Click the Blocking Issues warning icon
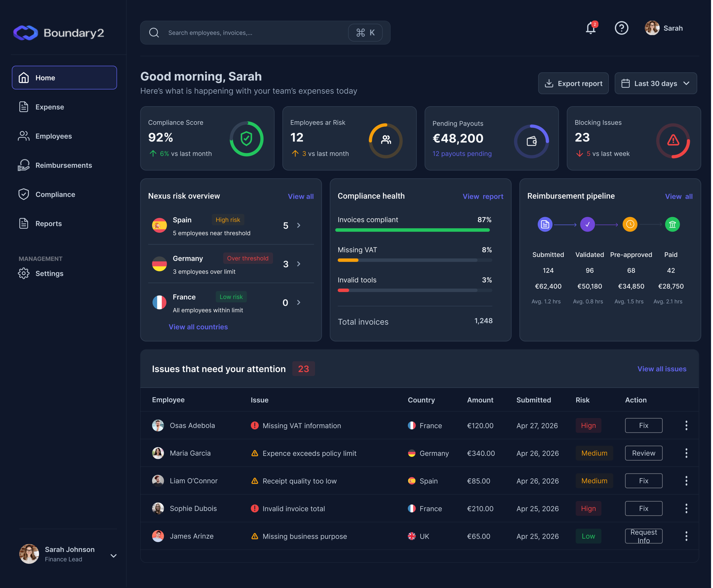 coord(674,140)
